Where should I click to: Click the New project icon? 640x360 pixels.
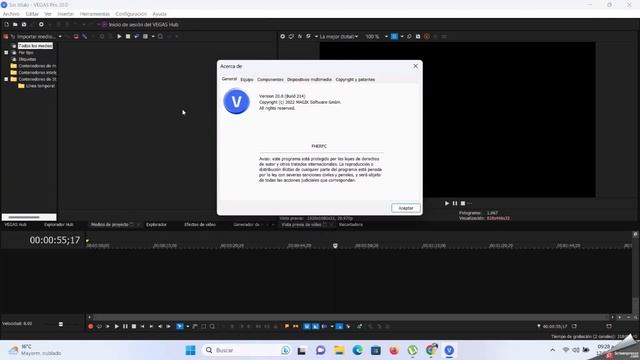(7, 24)
